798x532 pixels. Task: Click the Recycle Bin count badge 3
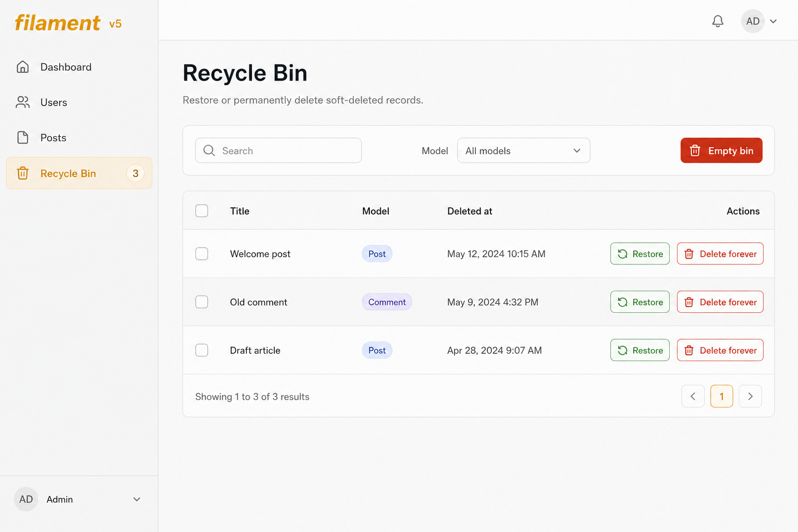coord(136,173)
